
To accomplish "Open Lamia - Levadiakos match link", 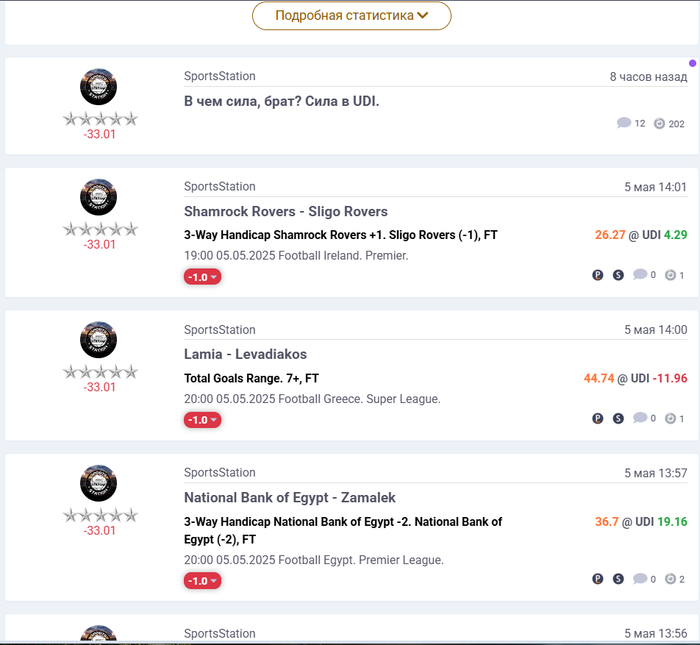I will coord(245,354).
